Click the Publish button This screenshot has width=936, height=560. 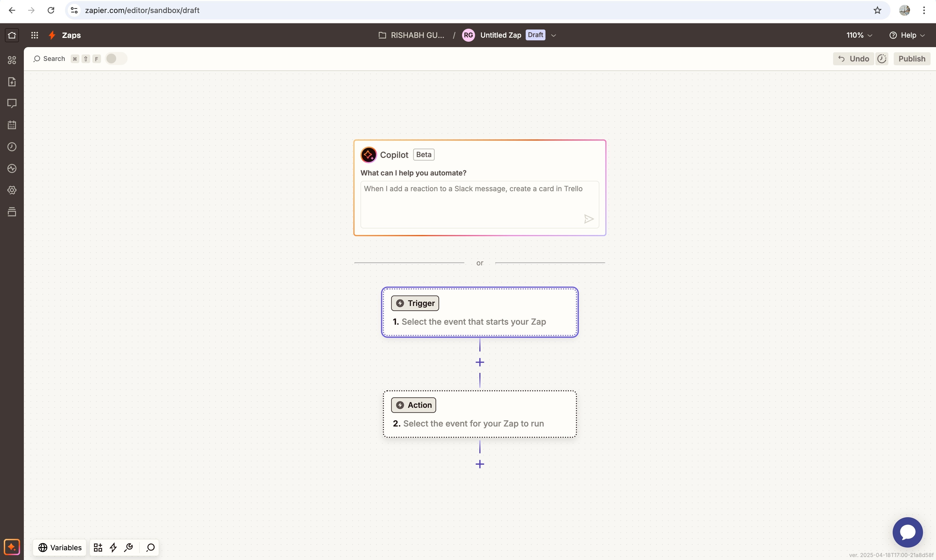911,58
